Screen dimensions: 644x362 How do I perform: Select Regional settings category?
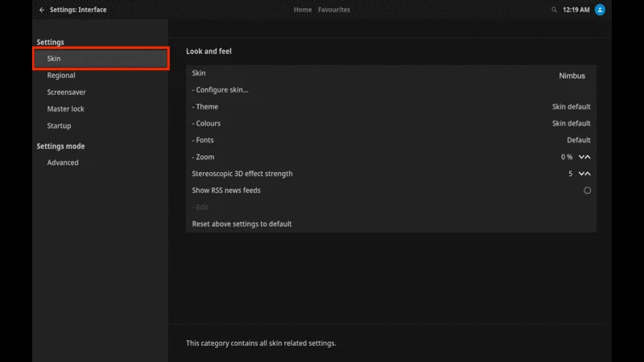tap(101, 75)
